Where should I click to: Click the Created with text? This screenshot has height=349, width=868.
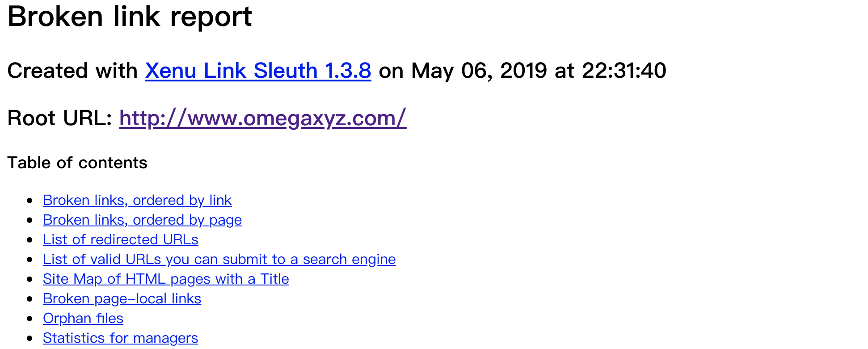pyautogui.click(x=72, y=71)
